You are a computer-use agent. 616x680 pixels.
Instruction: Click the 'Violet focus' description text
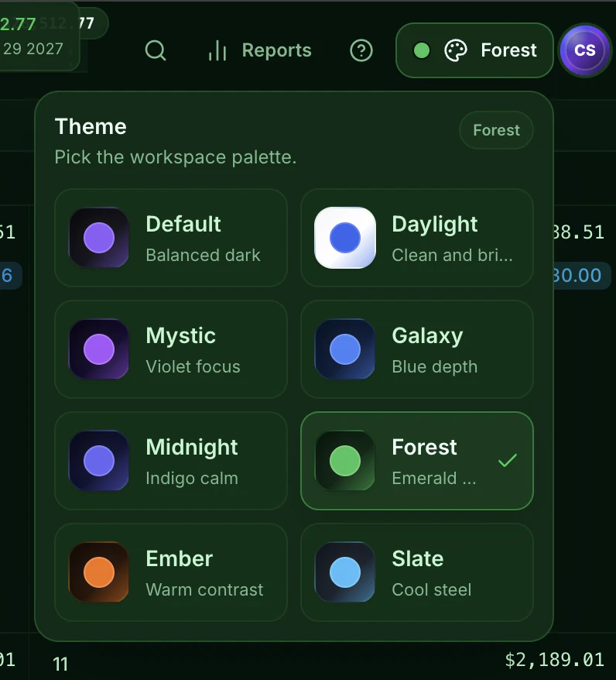[193, 366]
